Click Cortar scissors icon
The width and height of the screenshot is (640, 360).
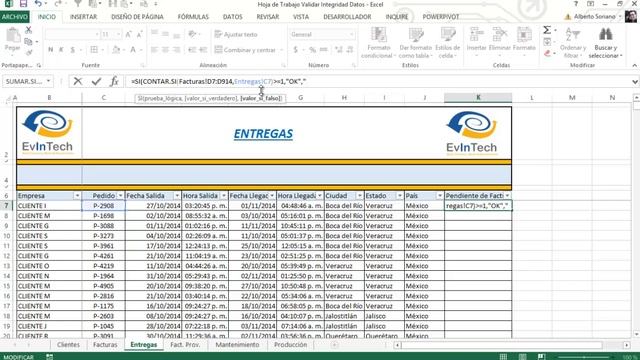[x=29, y=30]
